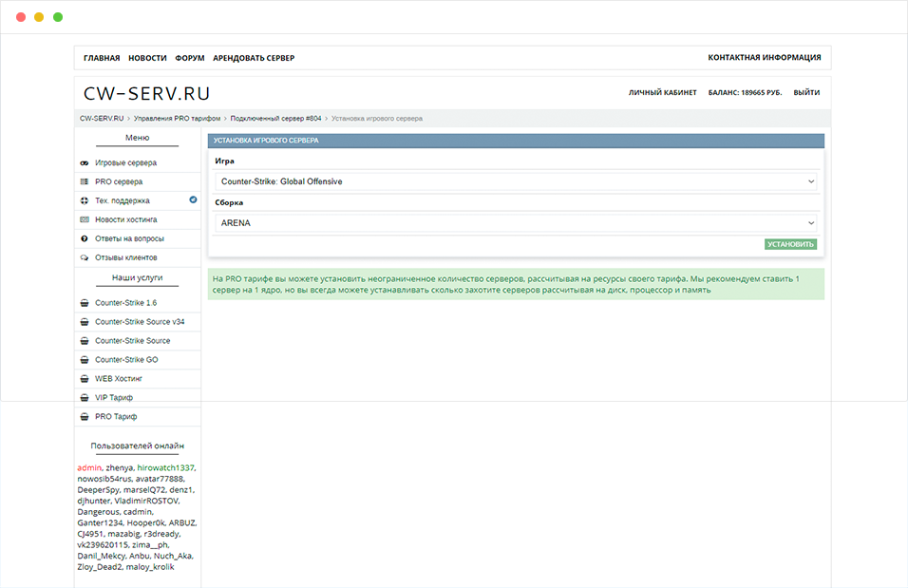The height and width of the screenshot is (588, 908).
Task: Click the question mark icon beside Ответы на вопросы
Action: click(x=85, y=238)
